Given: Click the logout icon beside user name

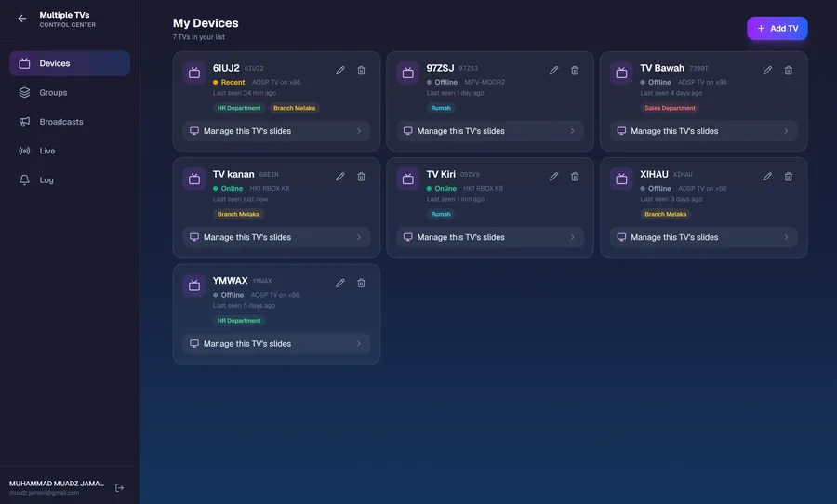Looking at the screenshot, I should [x=120, y=487].
